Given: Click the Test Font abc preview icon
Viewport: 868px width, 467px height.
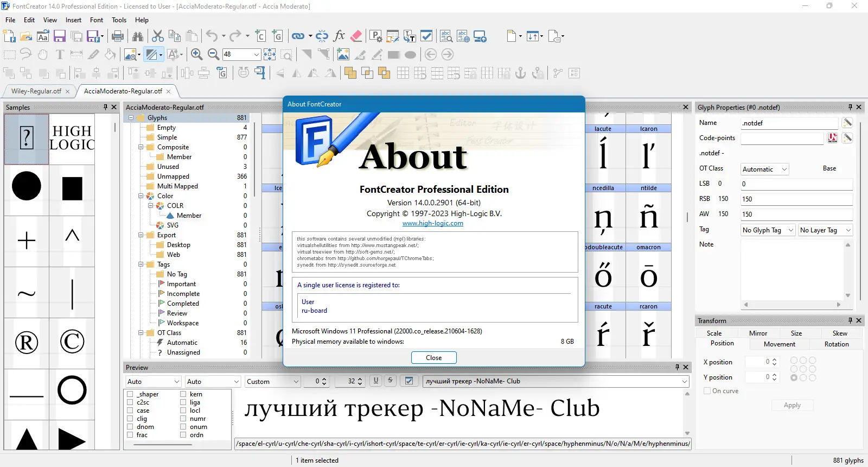Looking at the screenshot, I should click(446, 36).
